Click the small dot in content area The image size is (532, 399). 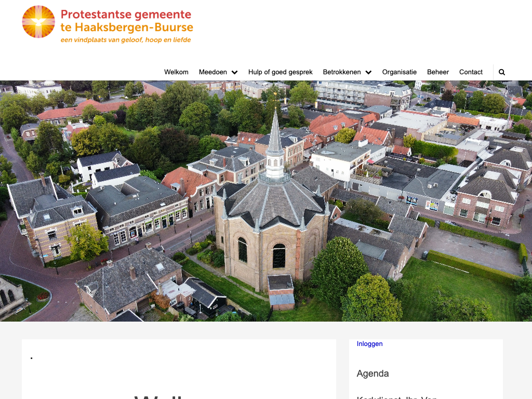pos(32,358)
